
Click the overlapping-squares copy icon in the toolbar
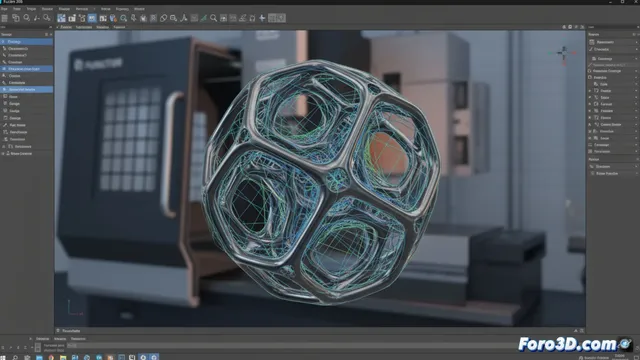coord(16,18)
